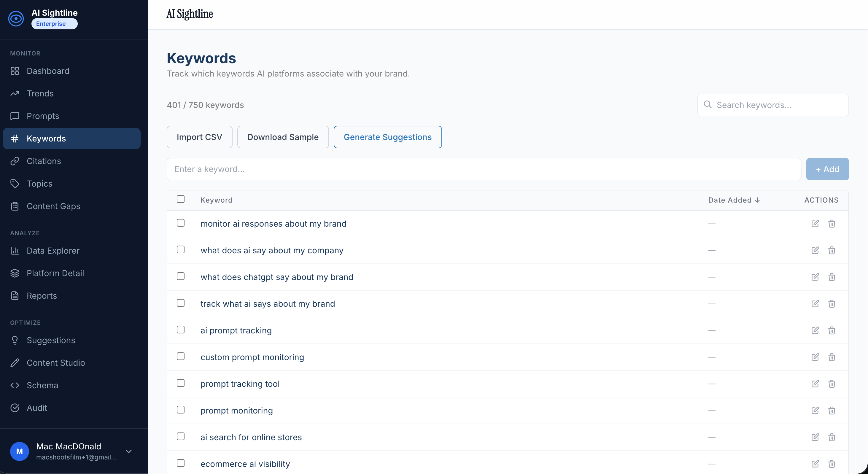Edit the 'prompt tracking tool' keyword

tap(815, 384)
